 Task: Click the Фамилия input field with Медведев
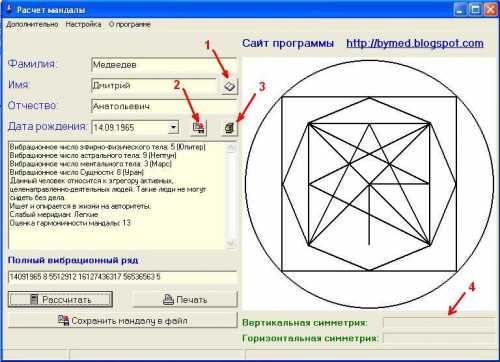[x=163, y=65]
